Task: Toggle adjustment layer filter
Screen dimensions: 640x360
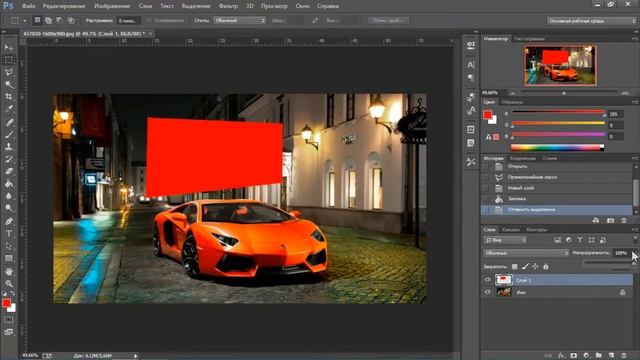Action: point(569,240)
